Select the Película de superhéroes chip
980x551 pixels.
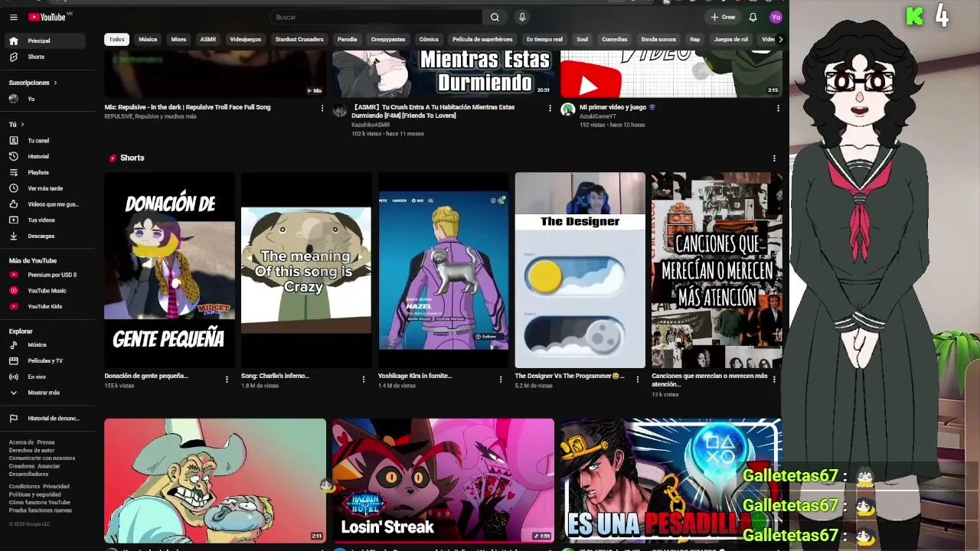482,39
